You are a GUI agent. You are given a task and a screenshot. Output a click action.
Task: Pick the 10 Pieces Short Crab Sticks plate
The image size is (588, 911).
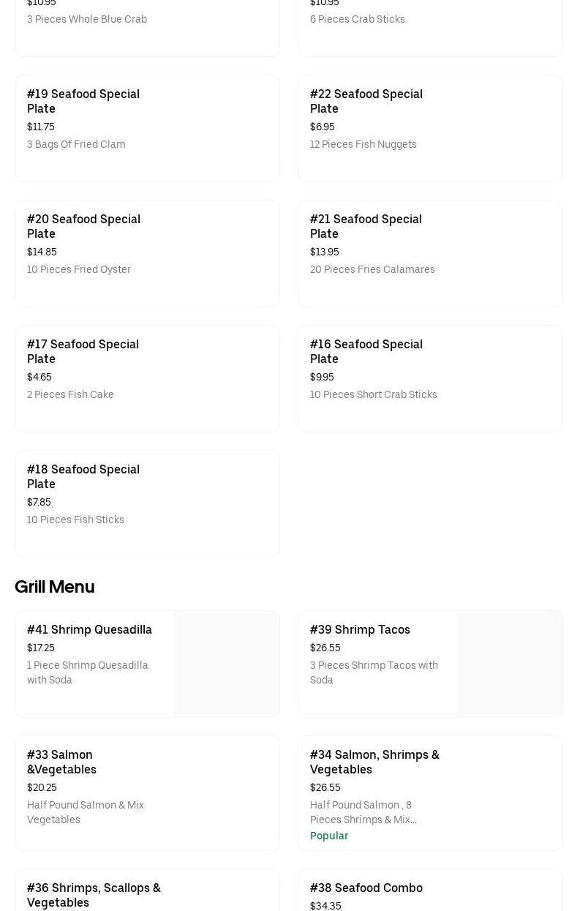pos(430,378)
